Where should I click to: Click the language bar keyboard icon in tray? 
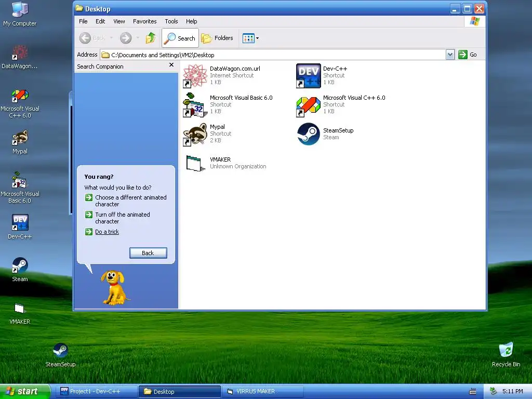point(472,392)
